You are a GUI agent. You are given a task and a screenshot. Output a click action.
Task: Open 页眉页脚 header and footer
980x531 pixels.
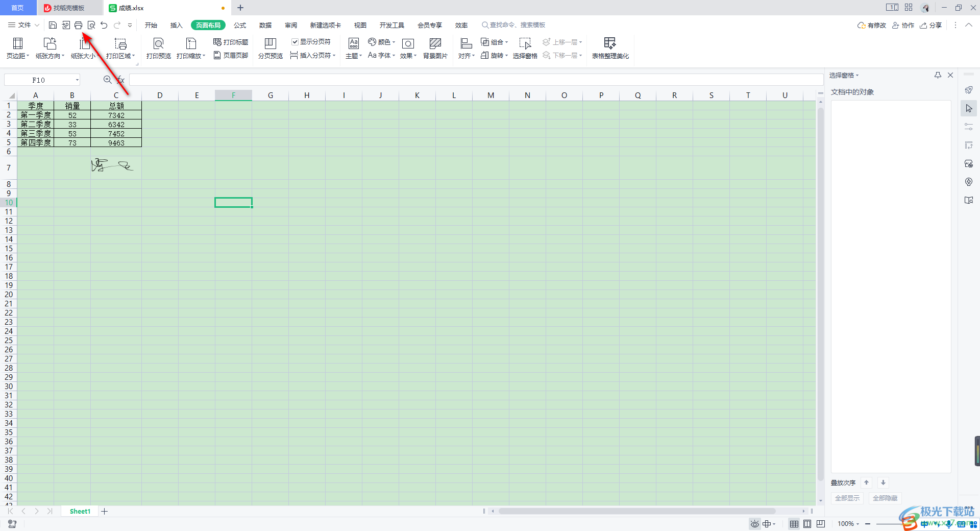point(231,55)
